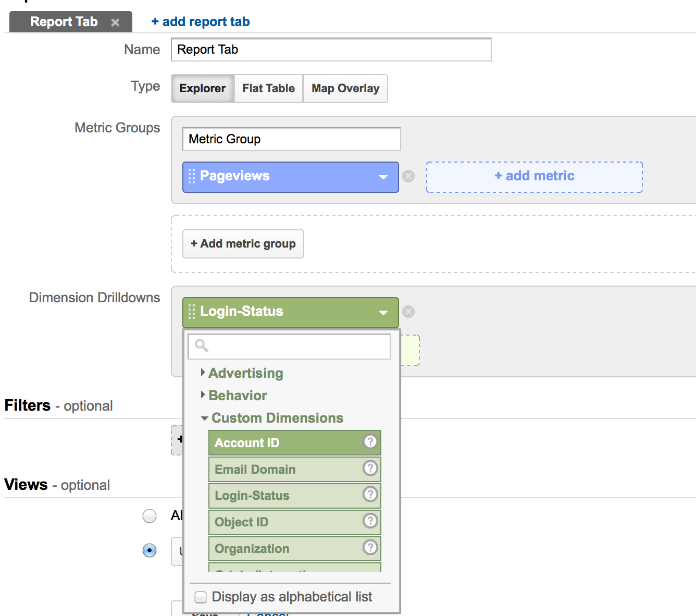Remove the Login-Status dimension with circle-X icon
The height and width of the screenshot is (616, 696).
[408, 312]
